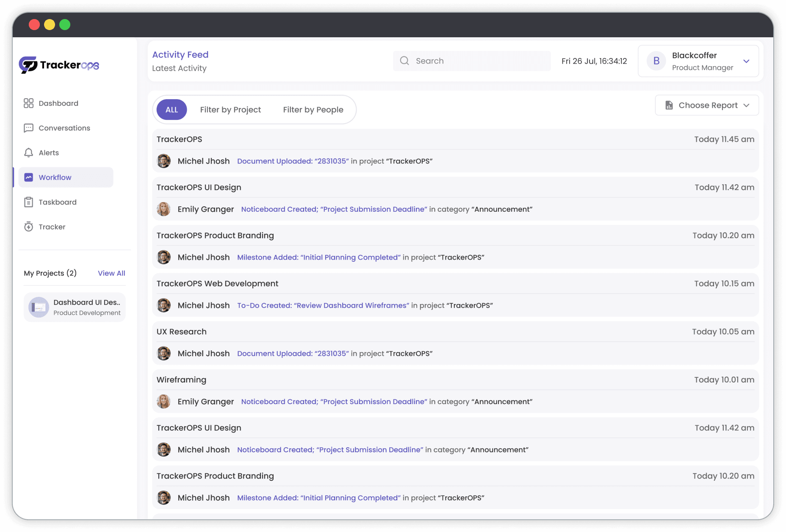Viewport: 786px width, 532px height.
Task: Expand the Dashboard UI Design project card
Action: click(75, 307)
